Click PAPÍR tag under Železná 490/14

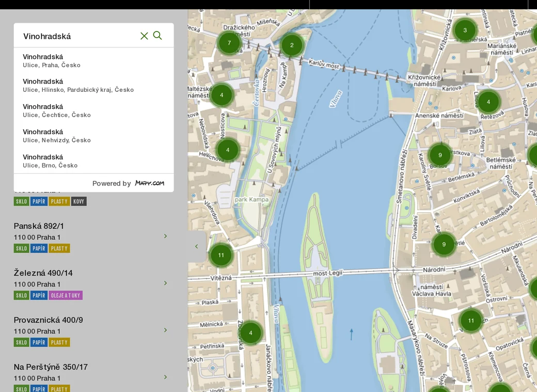pyautogui.click(x=39, y=295)
